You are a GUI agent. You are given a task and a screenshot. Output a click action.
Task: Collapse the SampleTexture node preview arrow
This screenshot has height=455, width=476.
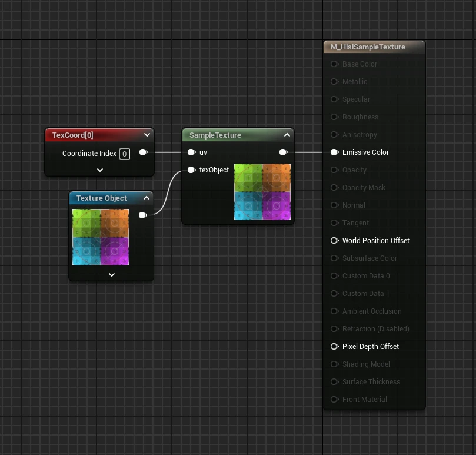click(287, 135)
